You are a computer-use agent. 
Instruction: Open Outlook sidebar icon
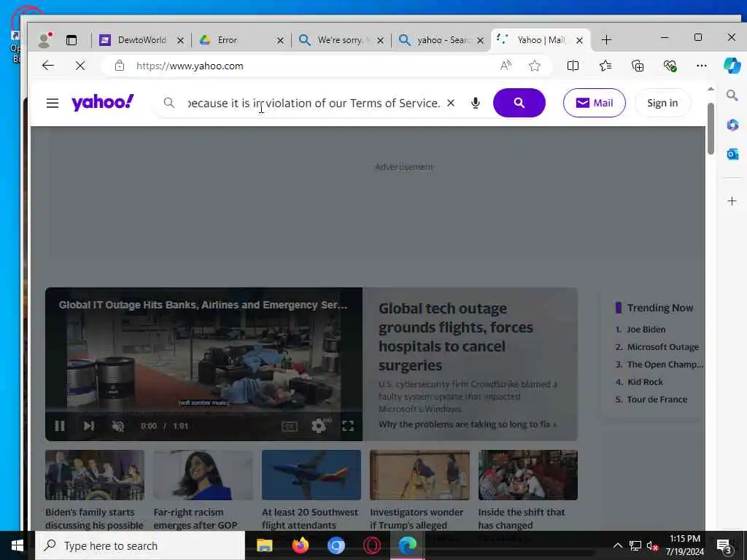tap(732, 155)
